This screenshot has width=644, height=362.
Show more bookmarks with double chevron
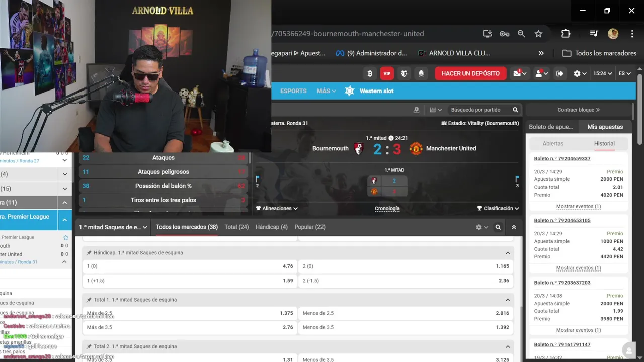pyautogui.click(x=541, y=53)
